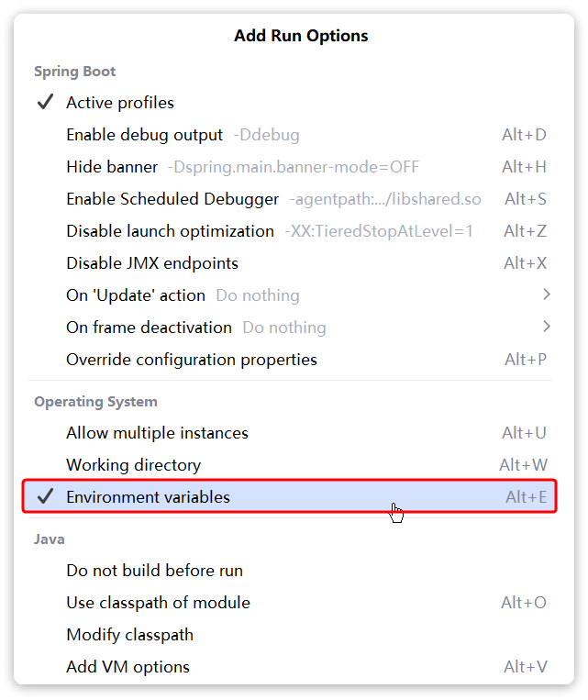The image size is (588, 700).
Task: Select Hide banner option
Action: [x=112, y=167]
